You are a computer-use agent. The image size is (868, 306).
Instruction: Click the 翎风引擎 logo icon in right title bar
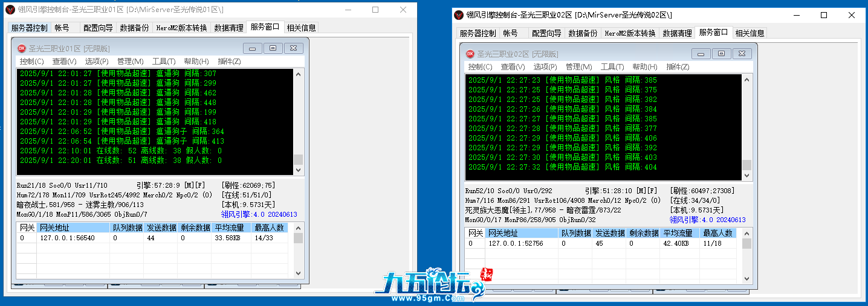(459, 14)
